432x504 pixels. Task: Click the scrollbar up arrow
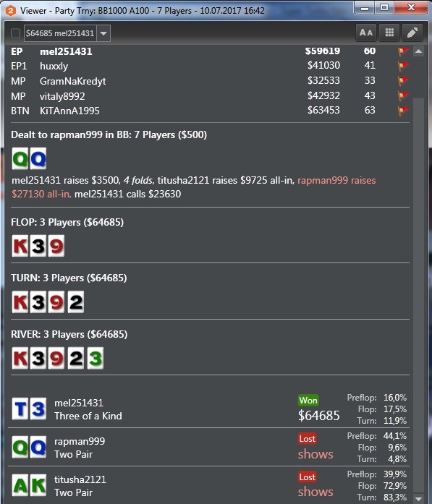[418, 51]
